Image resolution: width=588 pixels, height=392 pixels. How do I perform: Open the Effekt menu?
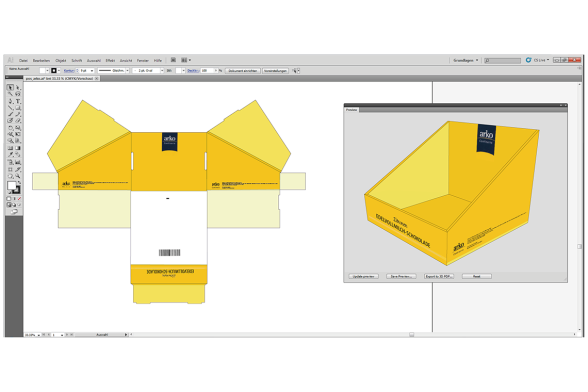point(110,60)
